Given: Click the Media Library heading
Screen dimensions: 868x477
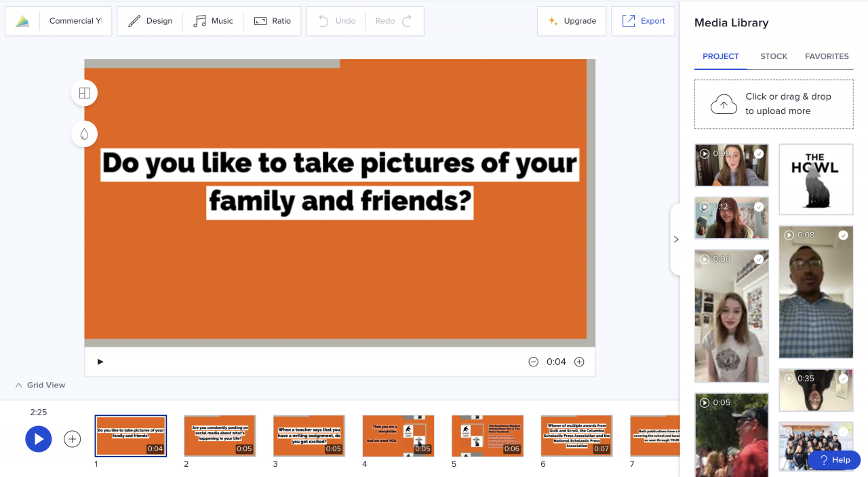Looking at the screenshot, I should pos(732,23).
